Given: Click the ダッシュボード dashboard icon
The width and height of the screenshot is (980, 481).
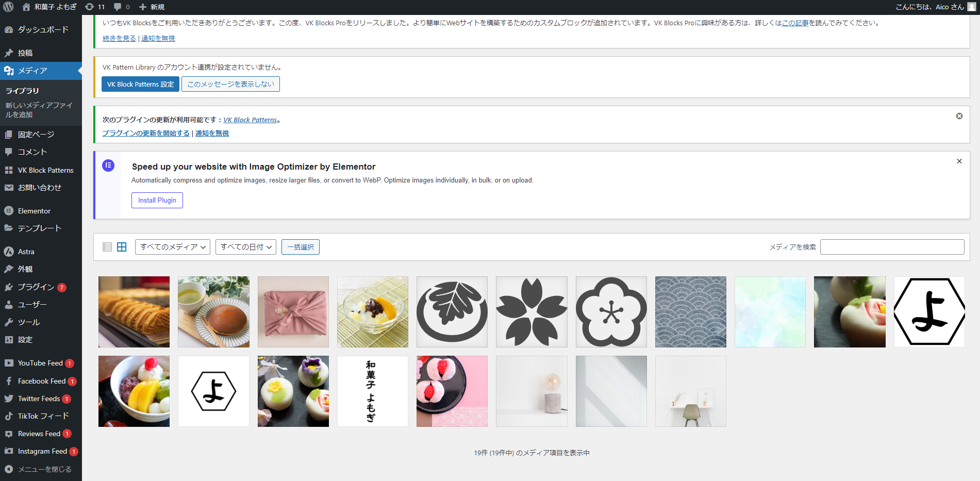Looking at the screenshot, I should [9, 30].
